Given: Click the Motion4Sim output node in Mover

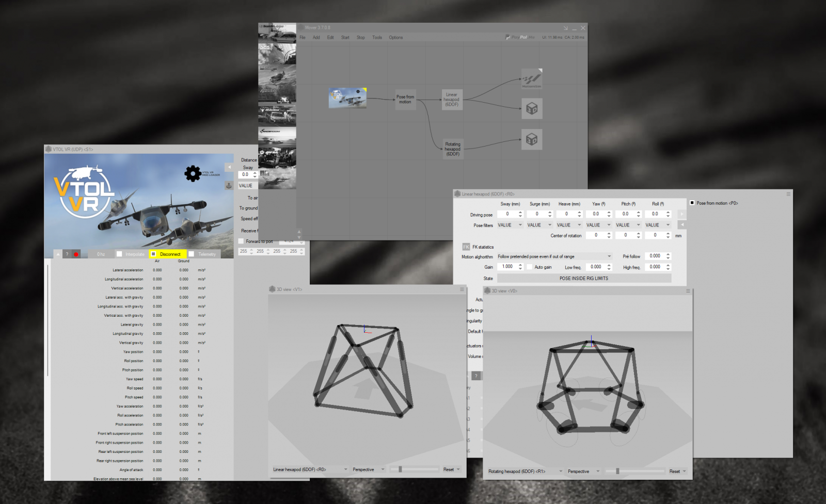Looking at the screenshot, I should [x=531, y=79].
